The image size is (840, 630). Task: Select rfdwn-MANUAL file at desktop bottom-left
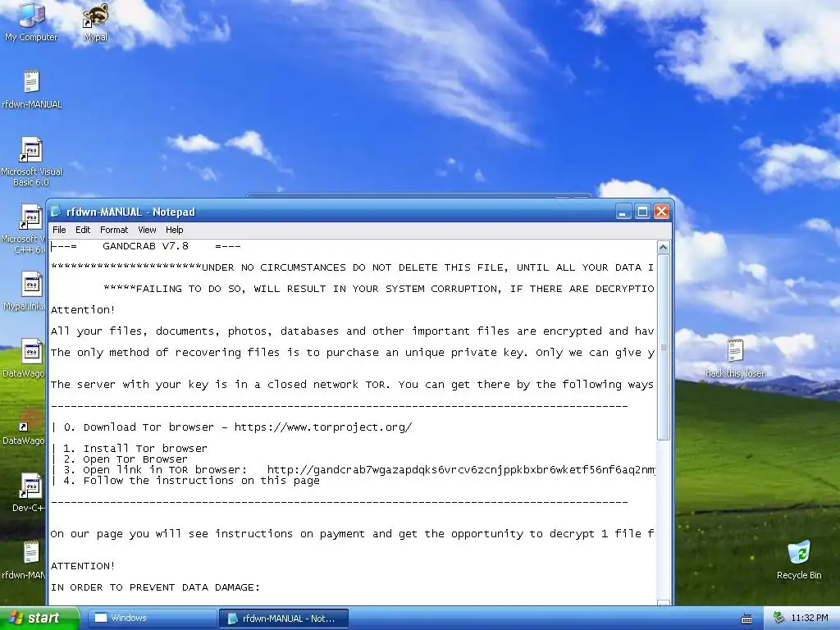point(24,559)
